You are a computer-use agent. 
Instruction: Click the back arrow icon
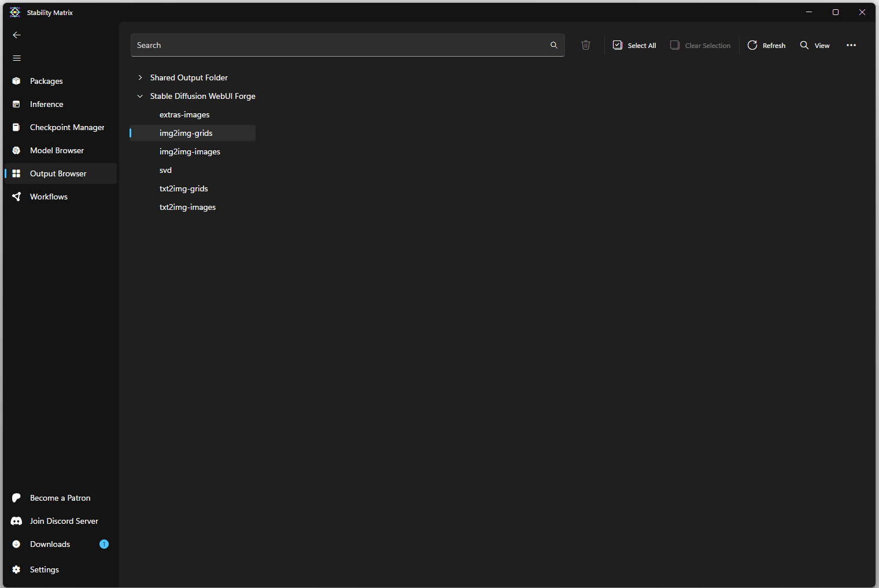click(x=17, y=35)
